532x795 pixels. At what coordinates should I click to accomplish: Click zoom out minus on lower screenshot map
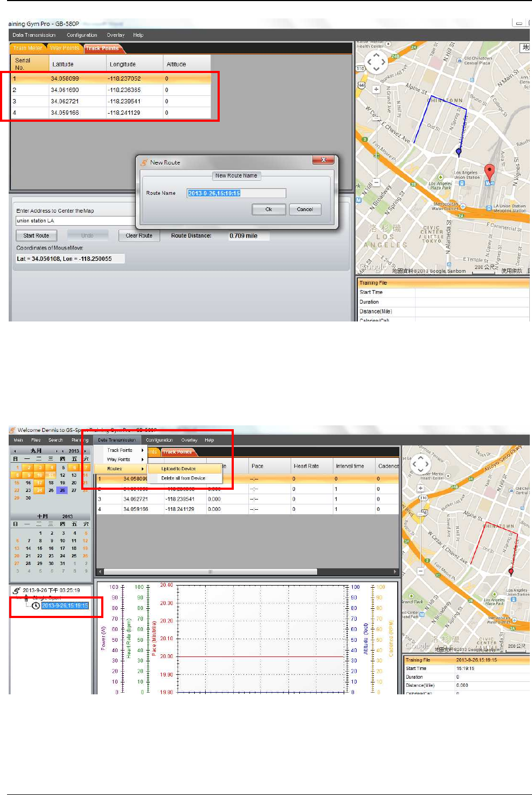pyautogui.click(x=421, y=571)
